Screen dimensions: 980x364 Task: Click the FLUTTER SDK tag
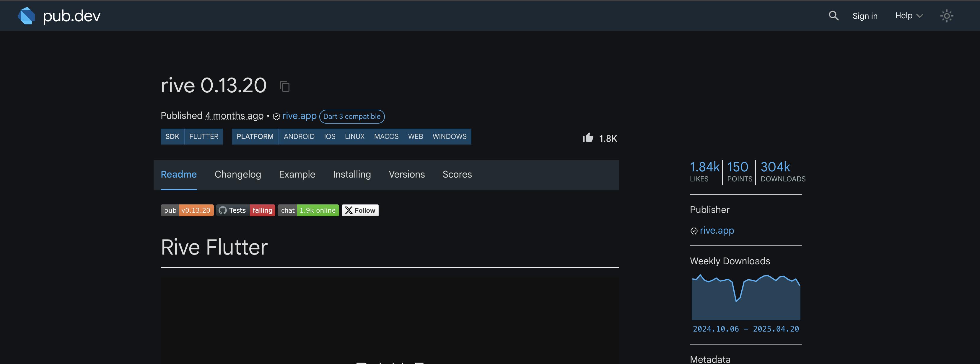click(204, 136)
